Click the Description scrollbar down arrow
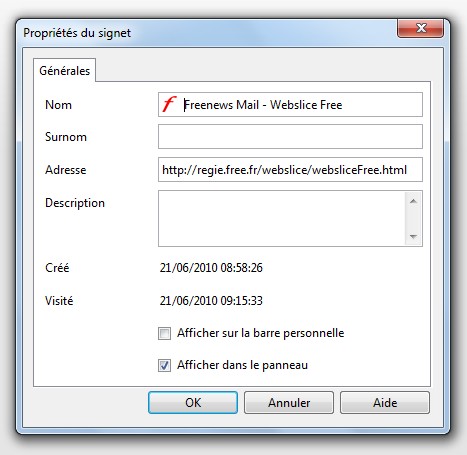The height and width of the screenshot is (455, 467). [413, 236]
